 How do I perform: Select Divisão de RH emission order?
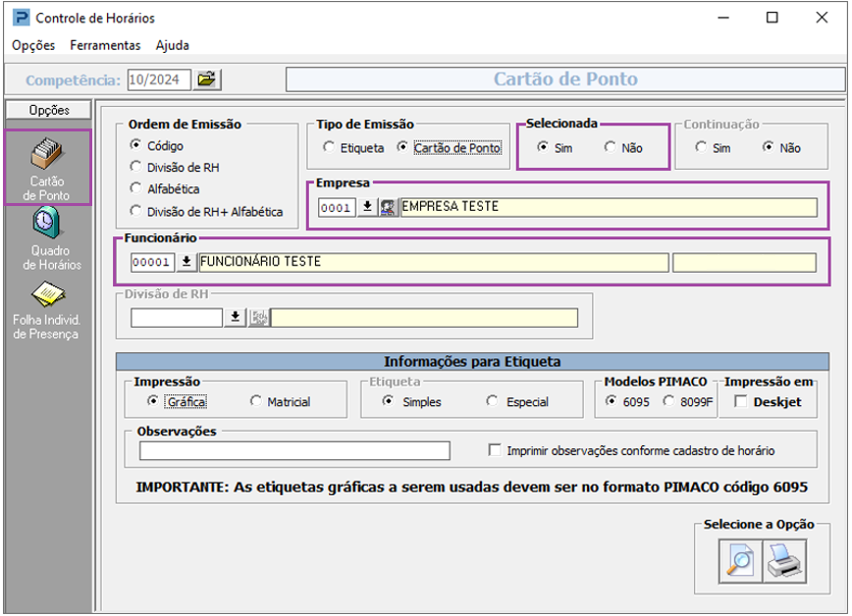136,168
